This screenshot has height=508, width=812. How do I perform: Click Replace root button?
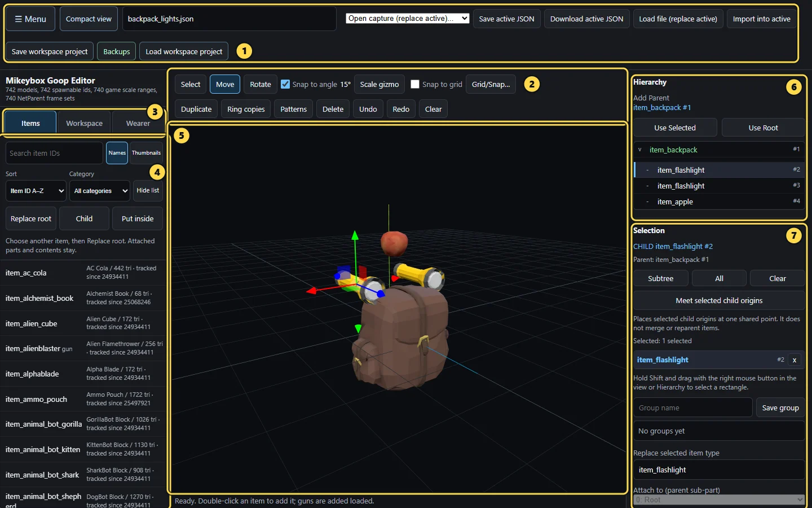(x=31, y=218)
